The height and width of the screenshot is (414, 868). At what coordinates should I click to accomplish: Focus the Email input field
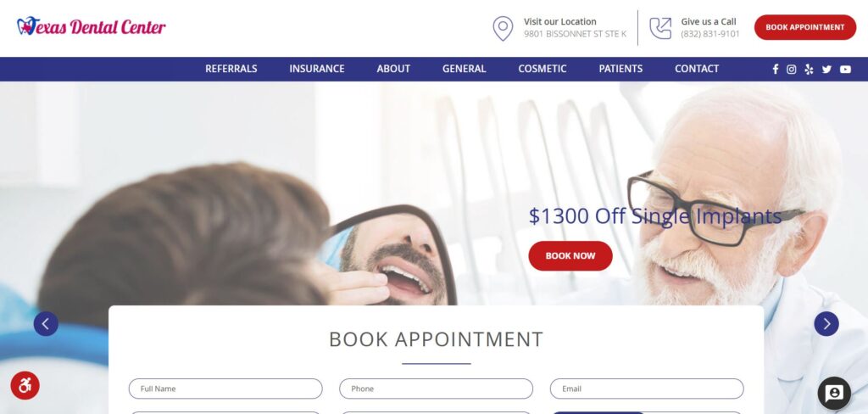click(x=647, y=389)
